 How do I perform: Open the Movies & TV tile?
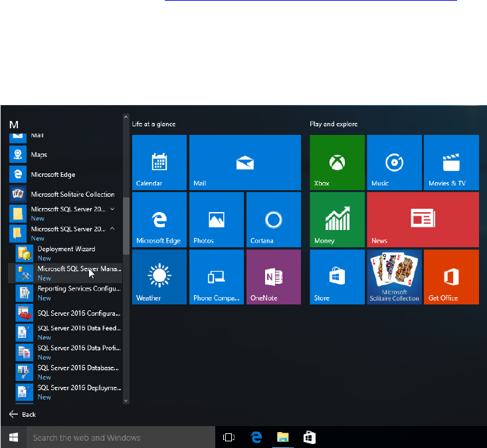point(450,162)
